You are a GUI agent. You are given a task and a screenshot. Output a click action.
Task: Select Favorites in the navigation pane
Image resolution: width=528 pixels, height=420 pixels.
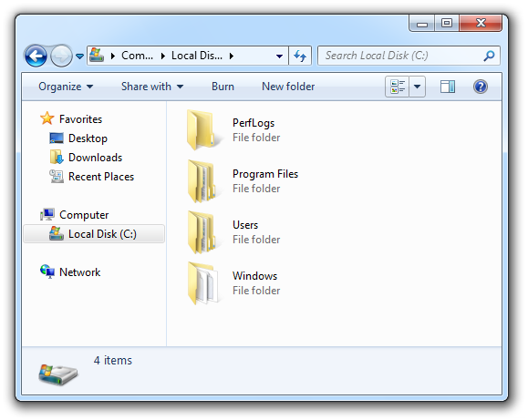tap(80, 118)
